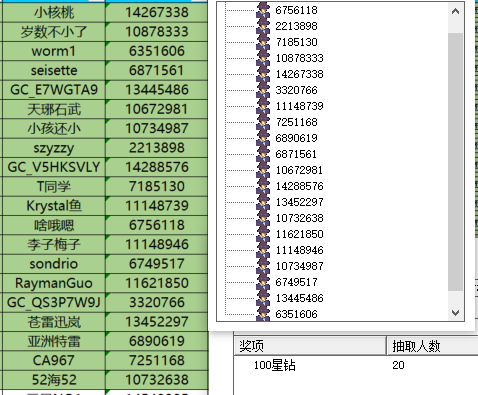
Task: Click the spreadsheet cell T同学
Action: coord(54,187)
